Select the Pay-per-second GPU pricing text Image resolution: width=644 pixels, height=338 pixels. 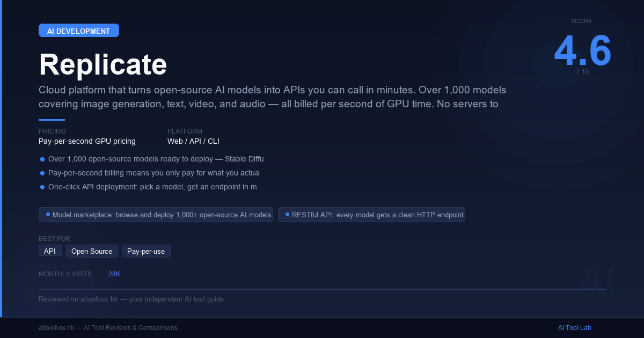pos(87,141)
